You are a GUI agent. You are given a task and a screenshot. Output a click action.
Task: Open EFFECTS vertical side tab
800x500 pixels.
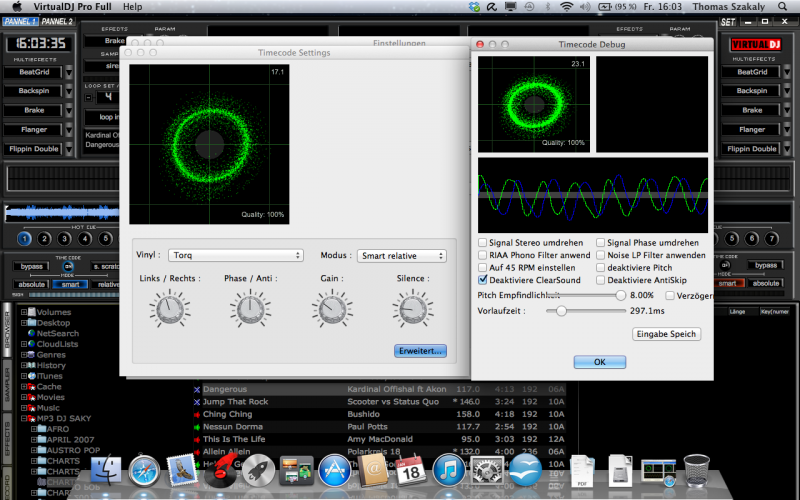(x=7, y=439)
